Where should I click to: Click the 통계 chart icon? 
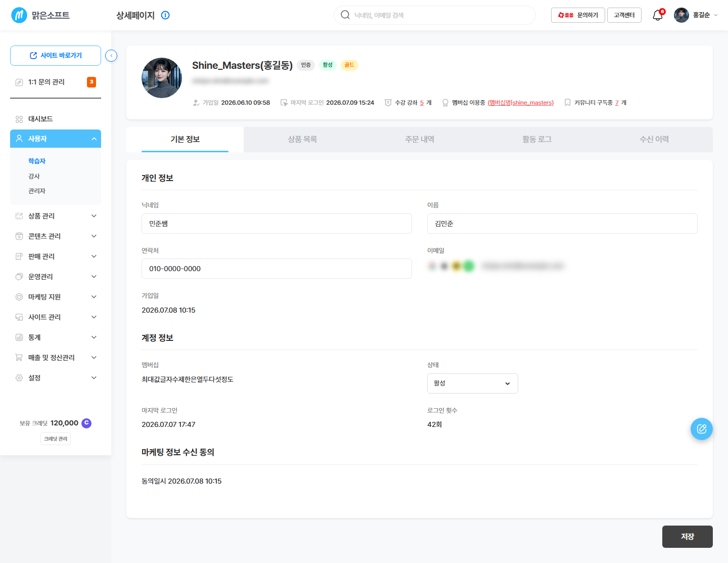coord(19,337)
